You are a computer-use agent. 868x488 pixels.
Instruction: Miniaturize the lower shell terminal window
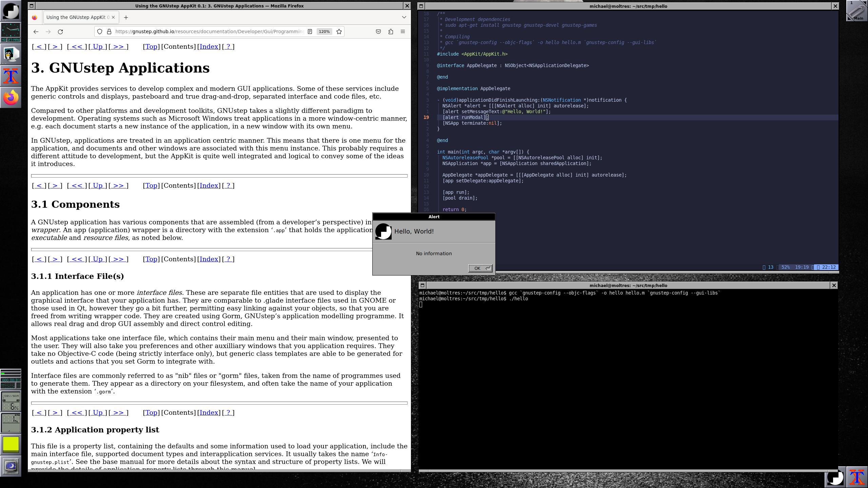click(422, 285)
